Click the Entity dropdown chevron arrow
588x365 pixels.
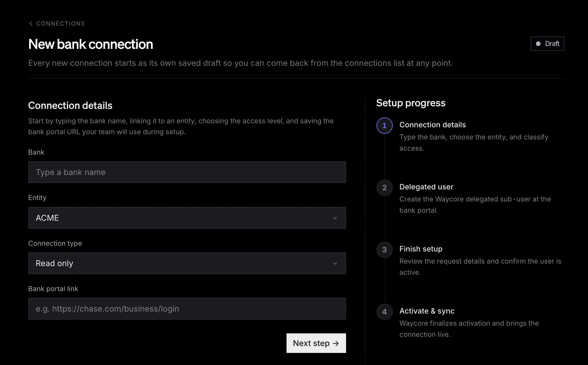pyautogui.click(x=335, y=218)
